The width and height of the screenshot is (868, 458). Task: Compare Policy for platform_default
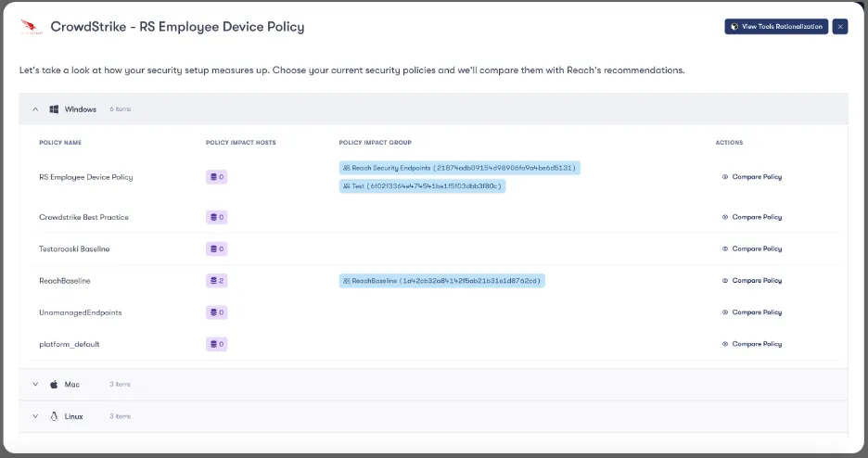[x=752, y=344]
